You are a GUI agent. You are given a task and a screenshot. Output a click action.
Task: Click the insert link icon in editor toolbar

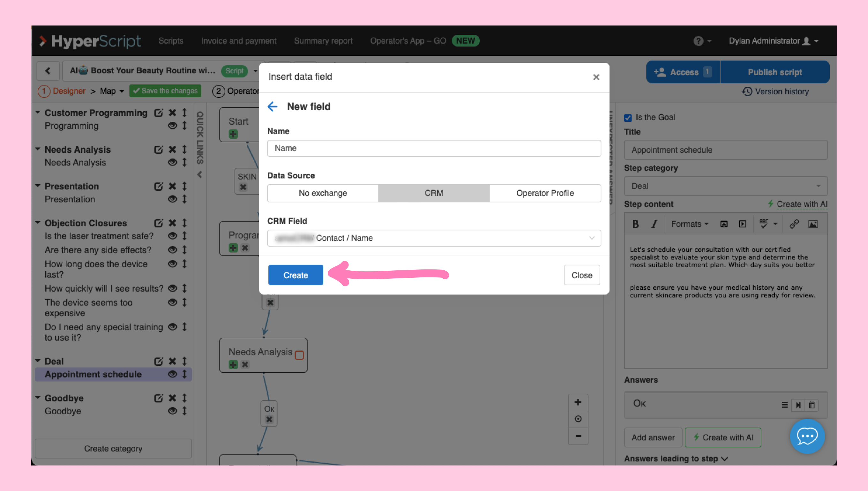794,224
